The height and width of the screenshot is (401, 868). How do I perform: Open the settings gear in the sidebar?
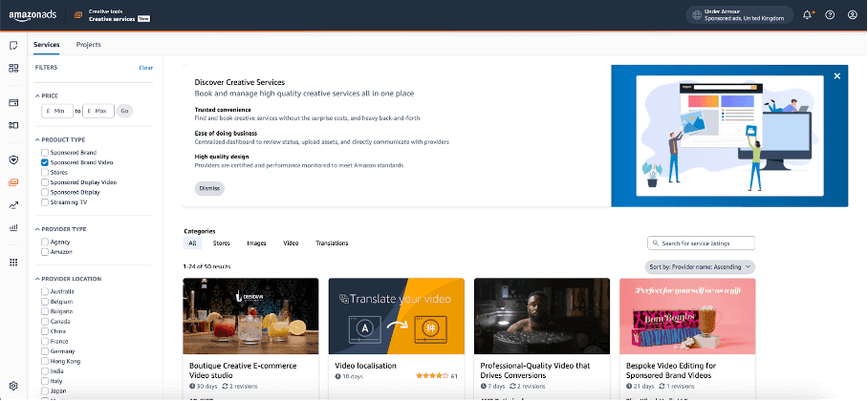coord(13,386)
